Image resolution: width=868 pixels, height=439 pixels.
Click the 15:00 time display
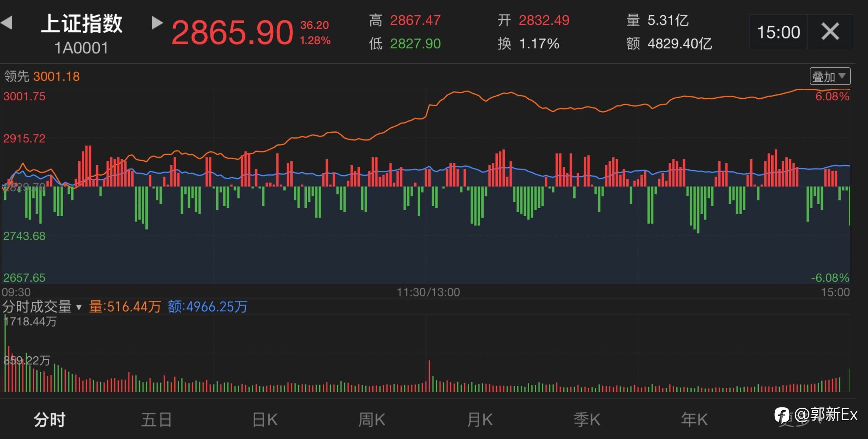coord(778,32)
